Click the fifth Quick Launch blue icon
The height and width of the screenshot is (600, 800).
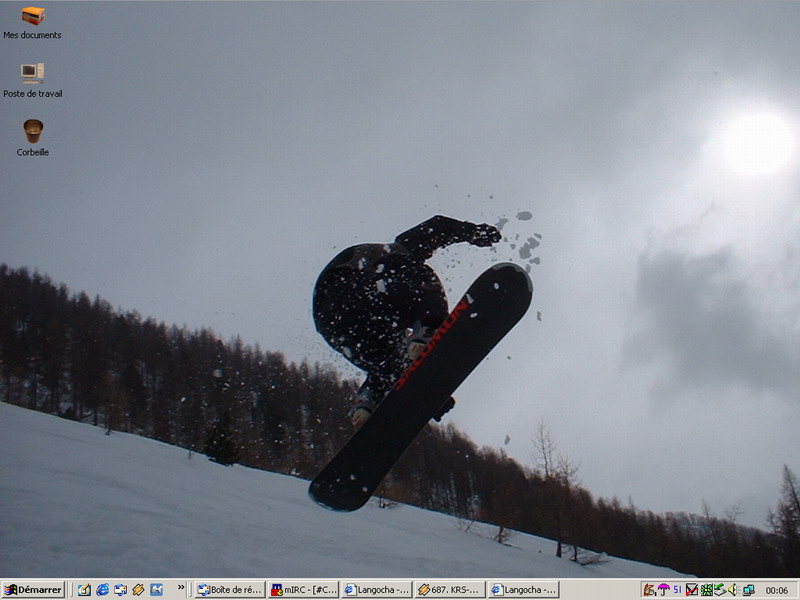156,590
